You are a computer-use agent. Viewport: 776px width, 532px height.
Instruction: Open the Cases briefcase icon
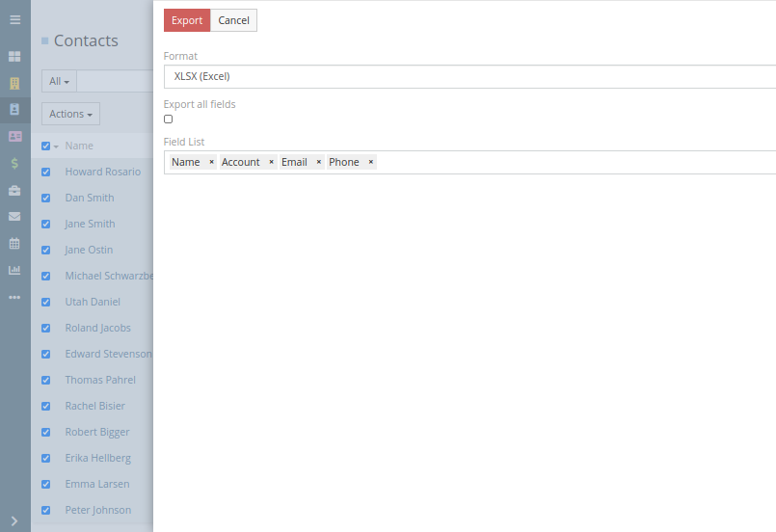click(x=14, y=190)
